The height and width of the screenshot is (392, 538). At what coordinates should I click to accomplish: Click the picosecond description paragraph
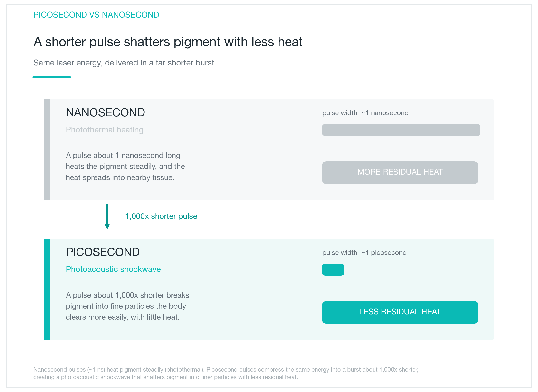point(127,306)
